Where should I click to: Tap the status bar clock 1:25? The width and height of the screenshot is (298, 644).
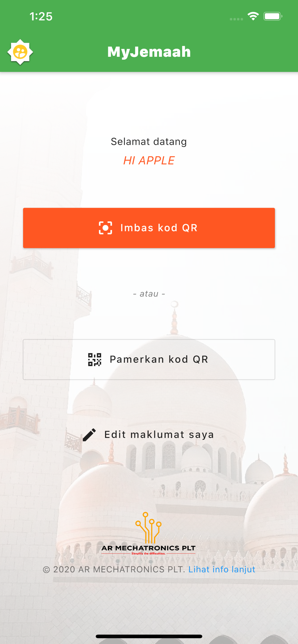tap(41, 16)
